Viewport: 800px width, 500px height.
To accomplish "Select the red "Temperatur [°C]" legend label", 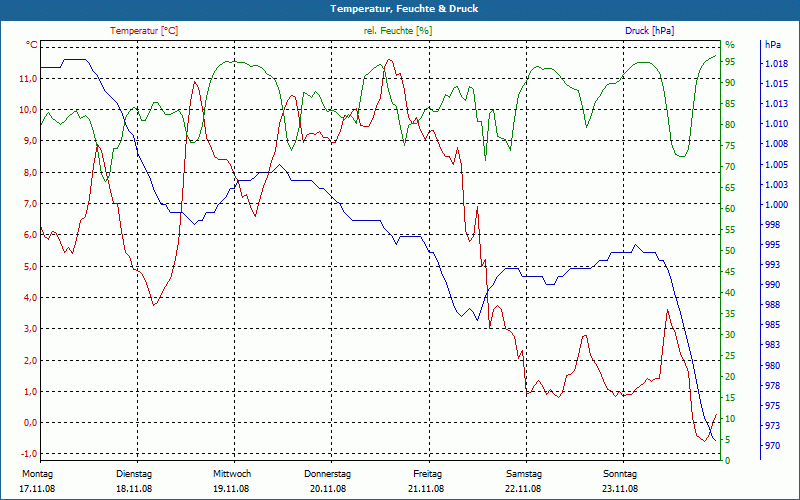I will tap(144, 31).
